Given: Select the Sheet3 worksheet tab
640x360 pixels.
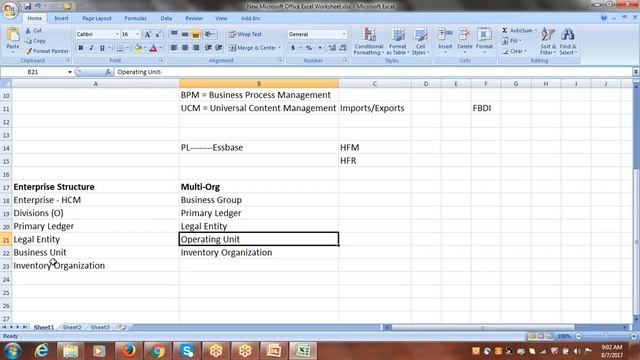Looking at the screenshot, I should coord(100,327).
